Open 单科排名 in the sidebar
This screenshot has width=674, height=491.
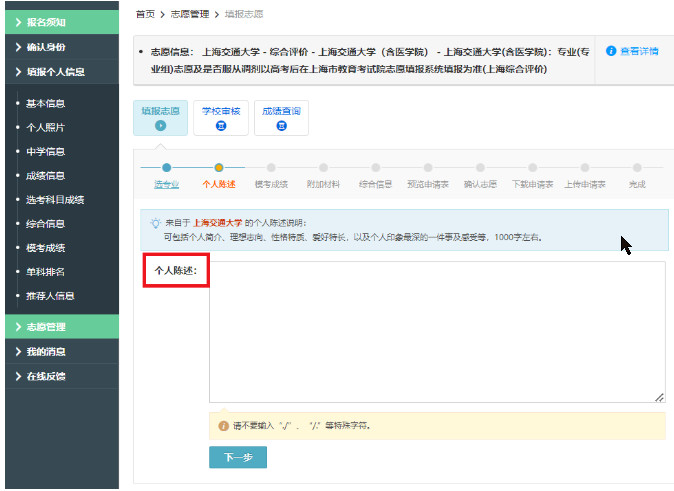(46, 272)
